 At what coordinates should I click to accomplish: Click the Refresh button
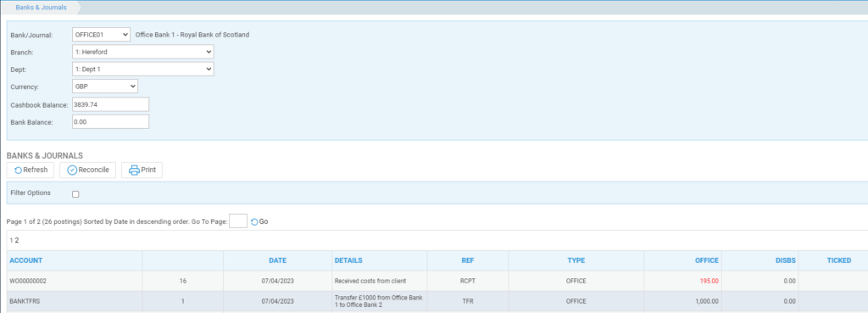pyautogui.click(x=31, y=170)
